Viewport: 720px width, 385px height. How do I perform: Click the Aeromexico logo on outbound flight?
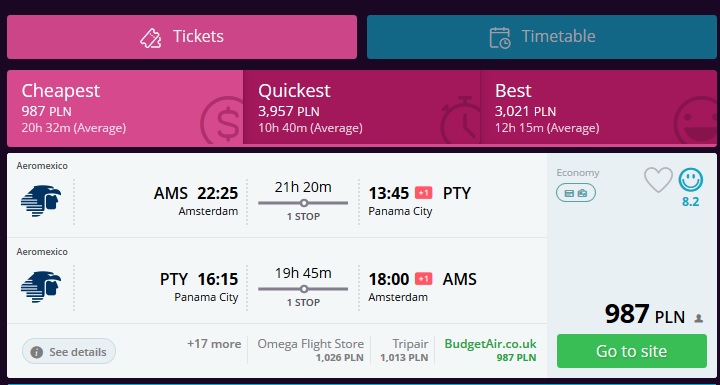[x=41, y=200]
